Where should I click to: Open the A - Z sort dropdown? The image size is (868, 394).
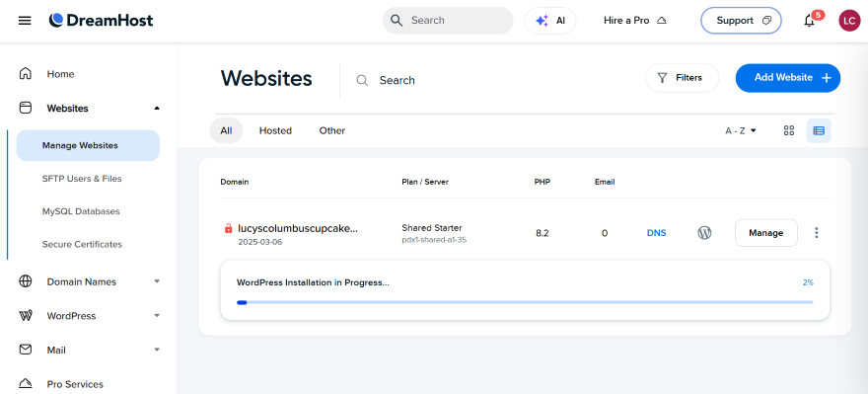tap(741, 130)
